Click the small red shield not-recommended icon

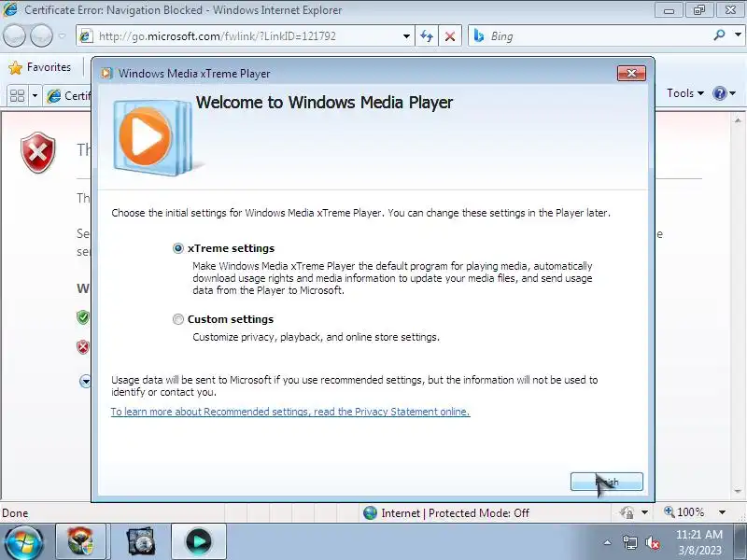point(83,347)
